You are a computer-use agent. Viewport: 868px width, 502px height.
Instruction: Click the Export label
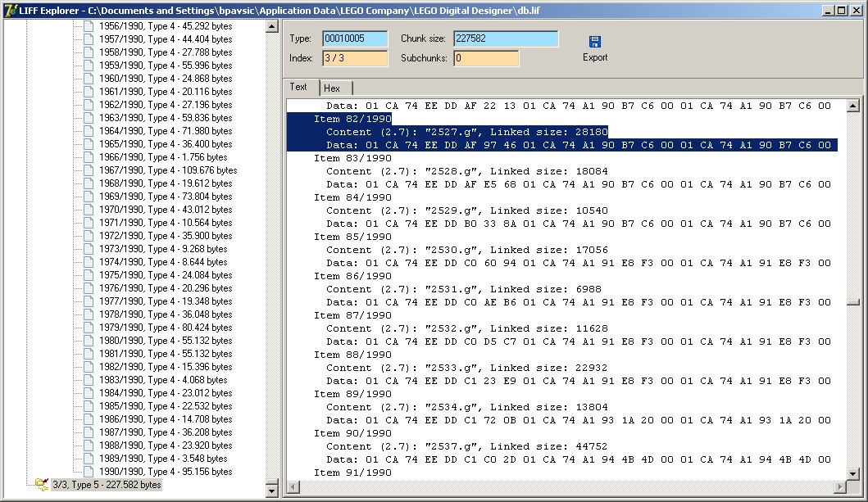[595, 57]
